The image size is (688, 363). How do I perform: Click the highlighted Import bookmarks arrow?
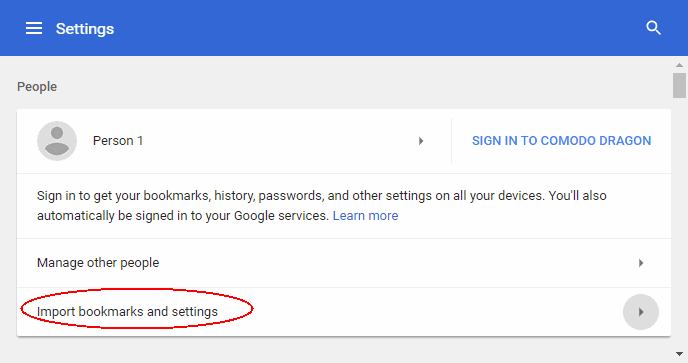641,312
